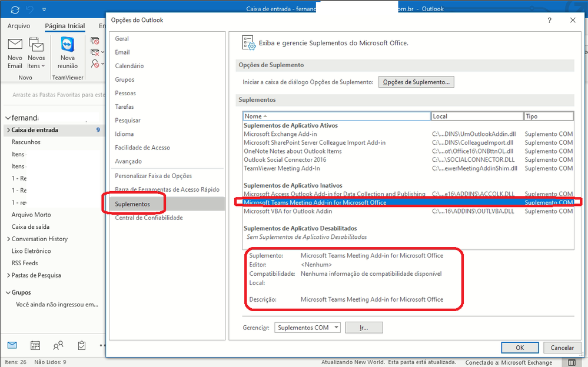Viewport: 588px width, 367px height.
Task: Select the Rascunhos folder
Action: tap(26, 142)
